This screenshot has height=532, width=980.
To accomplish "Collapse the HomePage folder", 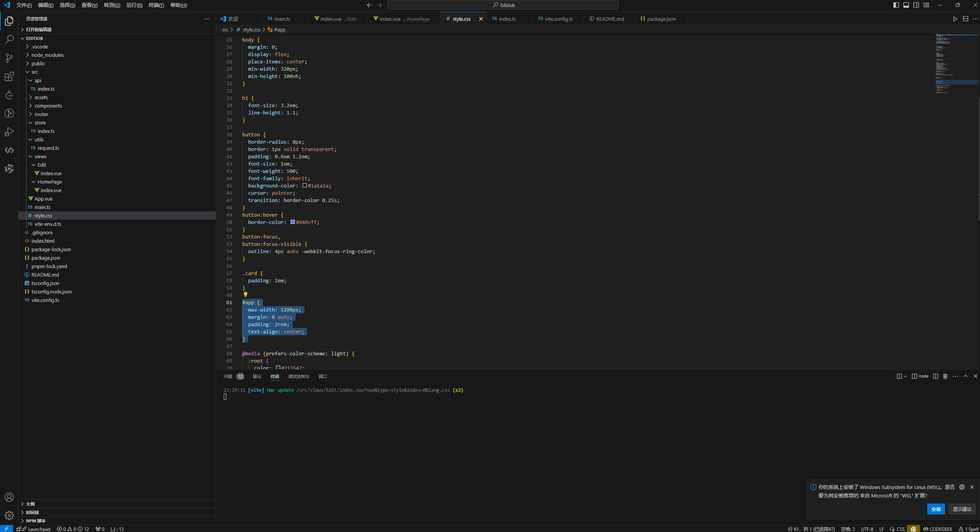I will pos(117,182).
